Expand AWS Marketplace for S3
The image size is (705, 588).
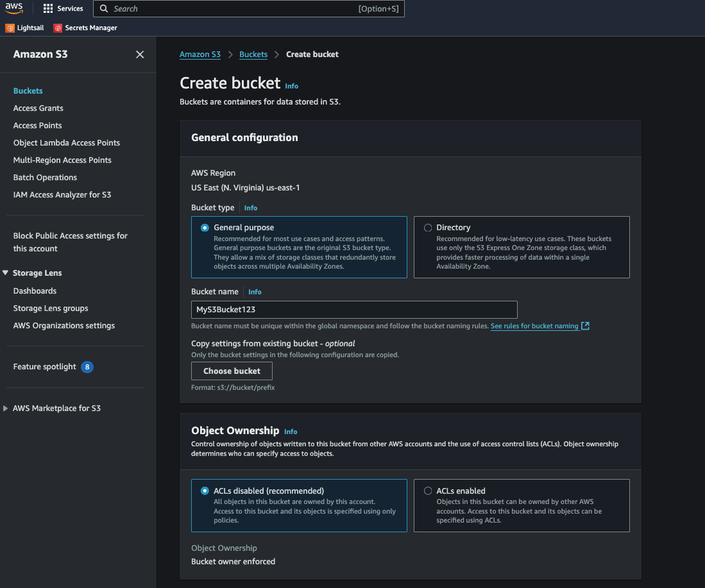tap(5, 408)
